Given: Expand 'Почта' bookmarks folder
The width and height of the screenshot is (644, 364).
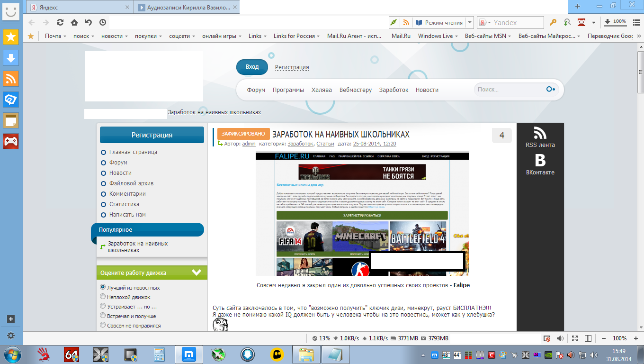Looking at the screenshot, I should point(56,36).
